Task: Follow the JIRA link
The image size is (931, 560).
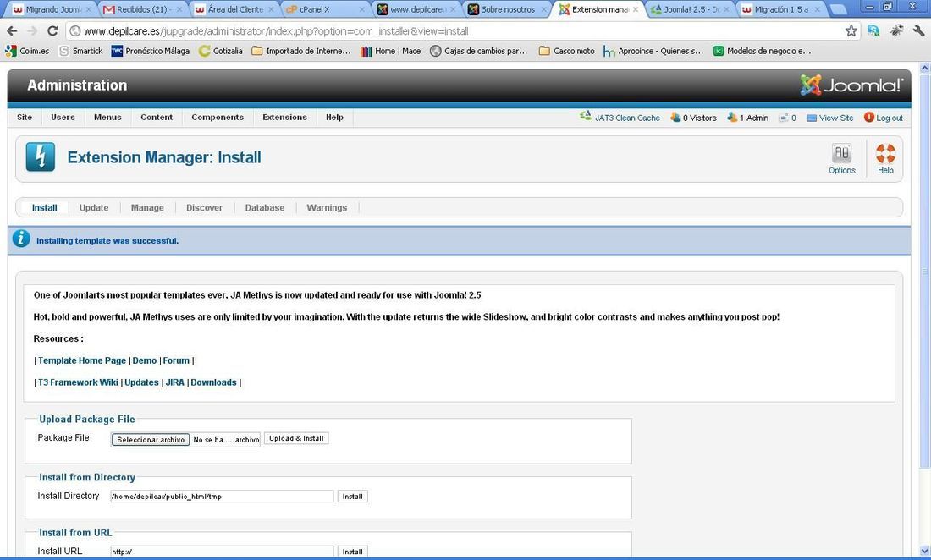Action: click(x=174, y=382)
